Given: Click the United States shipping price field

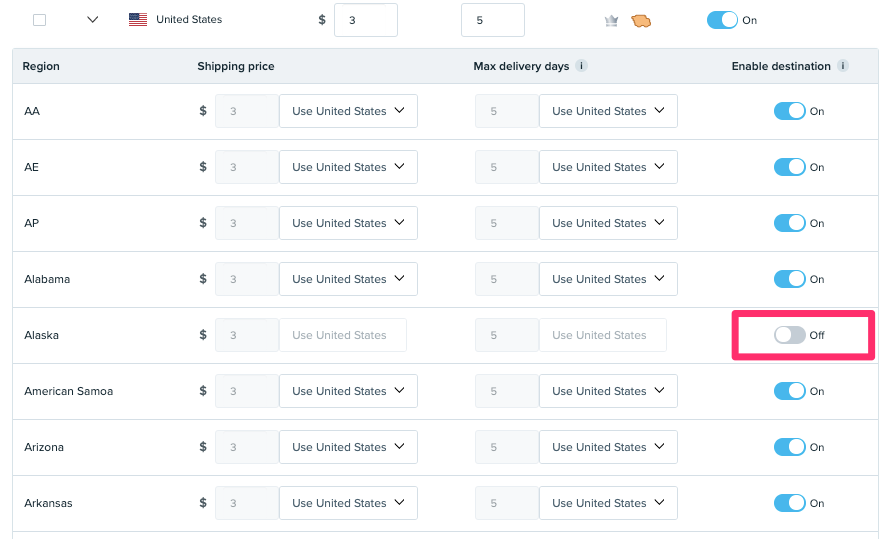Looking at the screenshot, I should point(365,20).
